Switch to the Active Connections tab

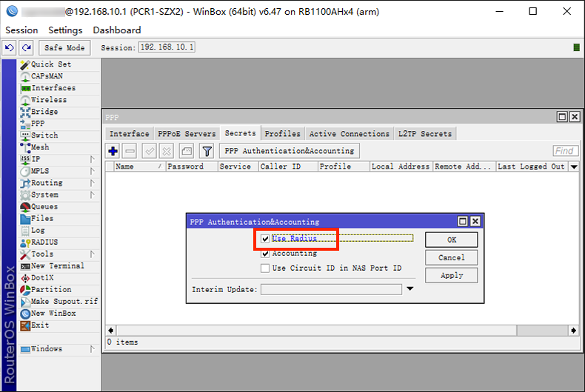point(350,133)
